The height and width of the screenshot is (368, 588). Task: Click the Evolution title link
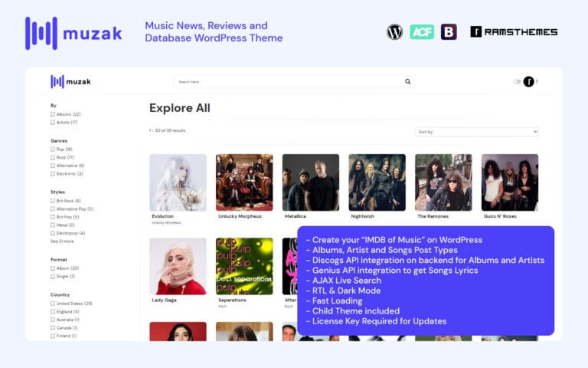163,216
